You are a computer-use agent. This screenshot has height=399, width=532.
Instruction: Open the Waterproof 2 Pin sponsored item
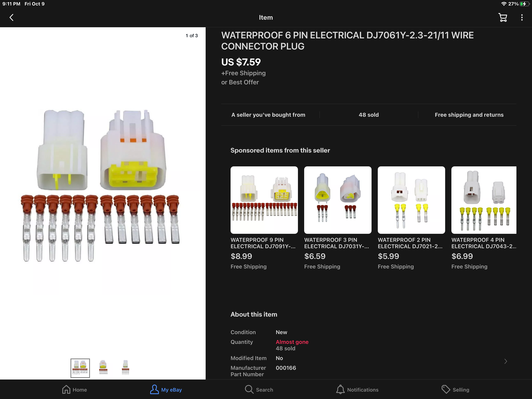[x=411, y=218]
